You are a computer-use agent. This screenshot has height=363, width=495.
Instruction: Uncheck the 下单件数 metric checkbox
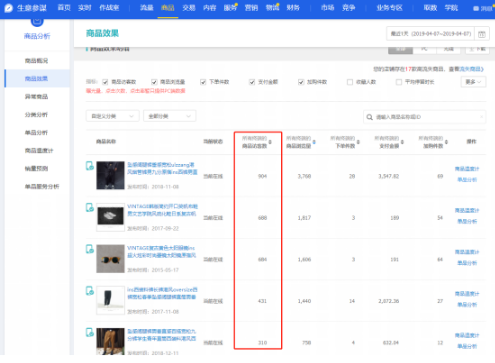coord(203,82)
